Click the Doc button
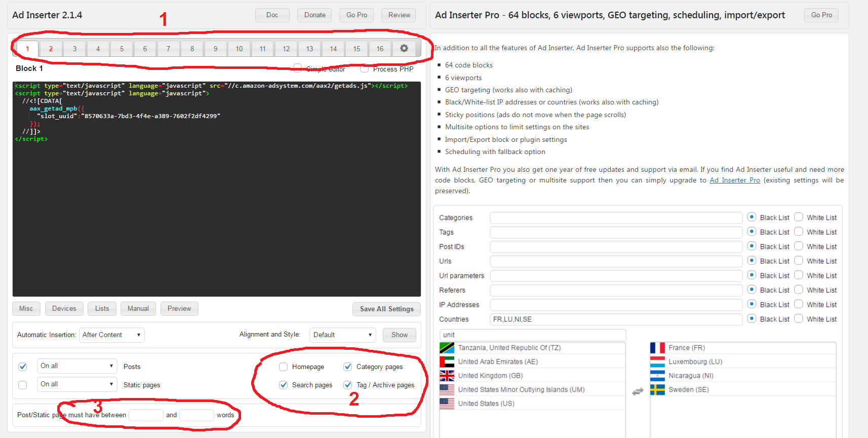The image size is (868, 438). [x=272, y=15]
